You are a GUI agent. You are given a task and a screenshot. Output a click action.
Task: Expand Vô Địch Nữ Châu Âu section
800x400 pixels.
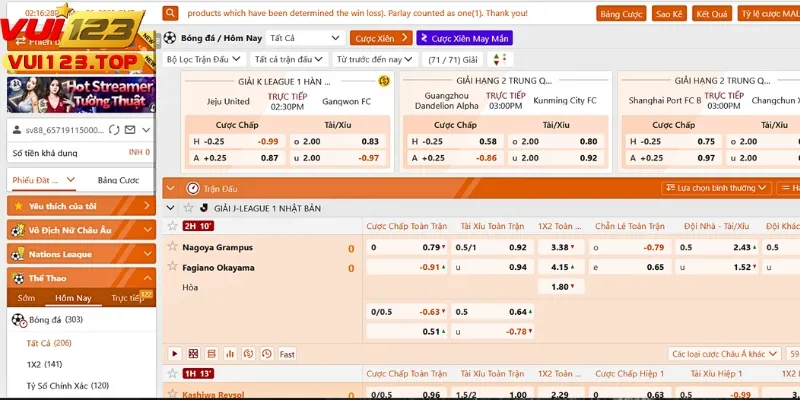(81, 230)
